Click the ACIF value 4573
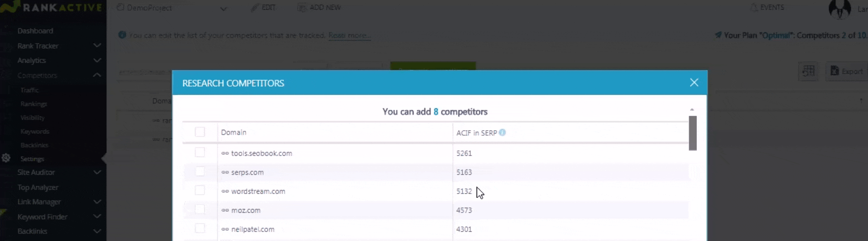868x241 pixels. click(x=464, y=210)
